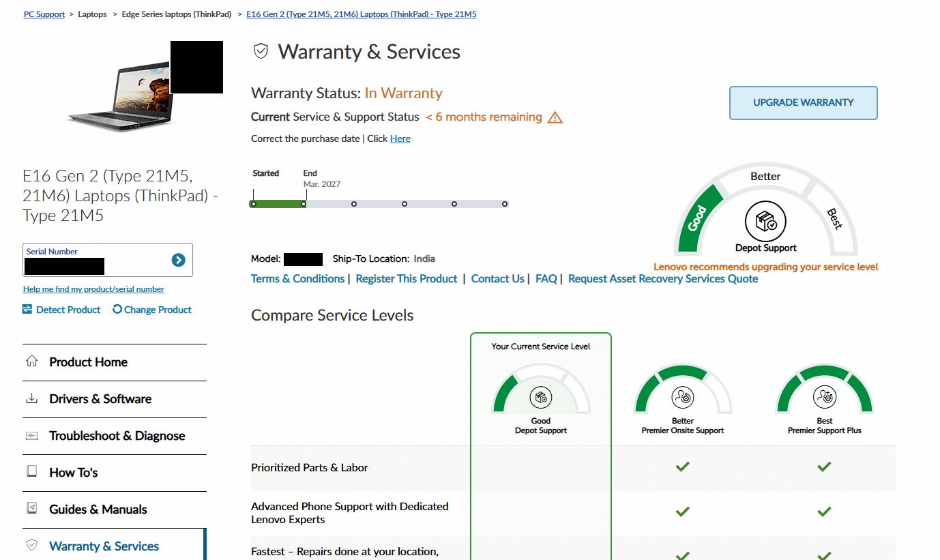Click the Good Depot Support column icon
Viewport: 940px width, 560px height.
541,397
